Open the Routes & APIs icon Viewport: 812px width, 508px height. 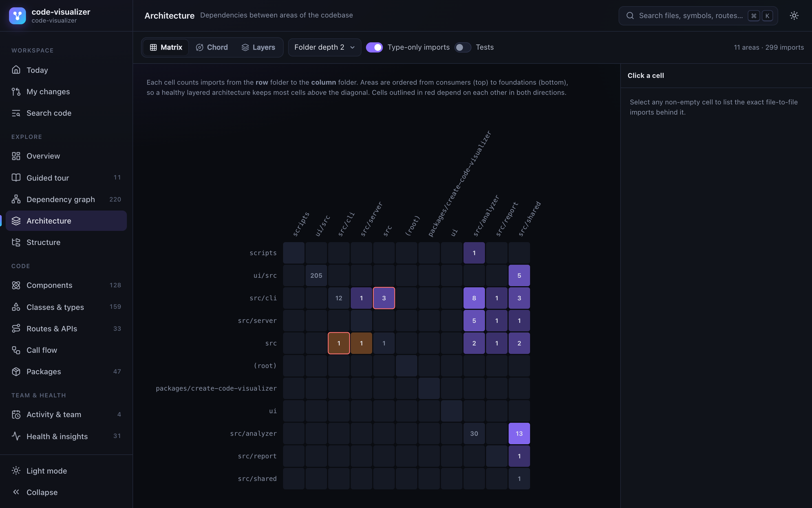[16, 328]
